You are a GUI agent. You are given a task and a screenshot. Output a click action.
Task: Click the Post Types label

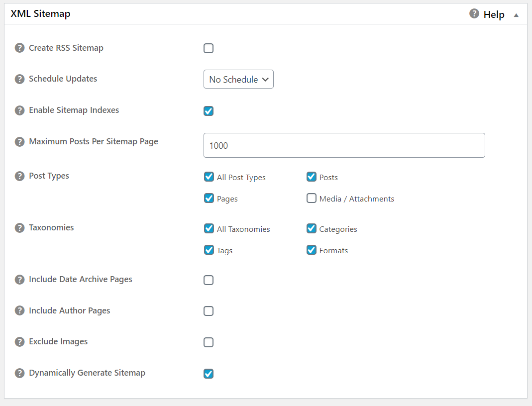pyautogui.click(x=49, y=176)
